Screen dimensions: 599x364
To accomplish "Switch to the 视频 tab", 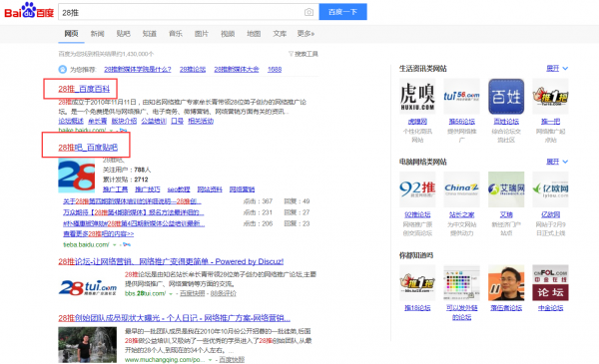I will coord(228,34).
